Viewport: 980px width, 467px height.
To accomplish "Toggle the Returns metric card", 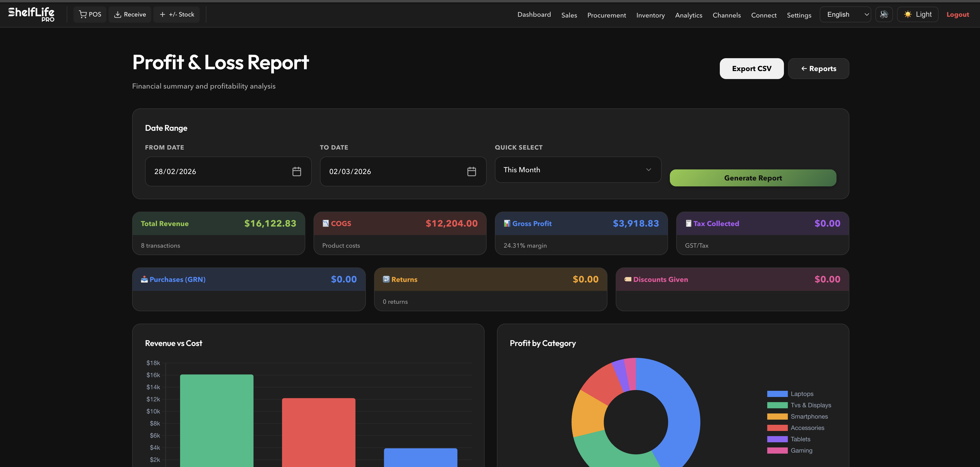I will [x=490, y=289].
